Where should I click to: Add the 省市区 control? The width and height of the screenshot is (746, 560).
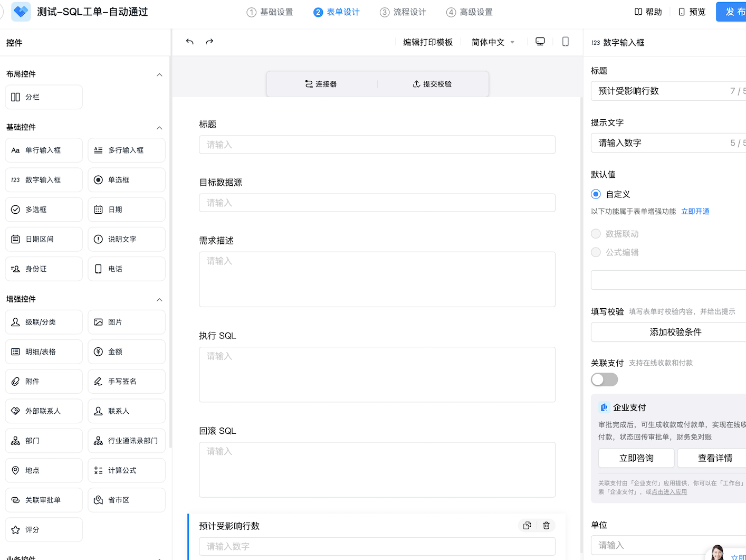[126, 500]
